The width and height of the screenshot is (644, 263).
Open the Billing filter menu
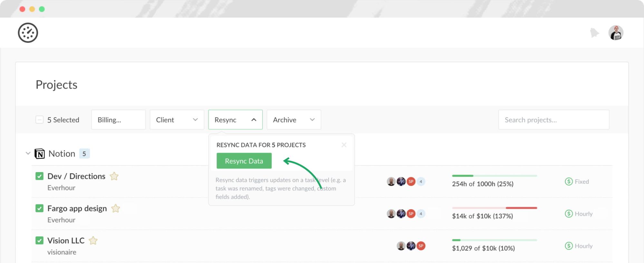(118, 120)
